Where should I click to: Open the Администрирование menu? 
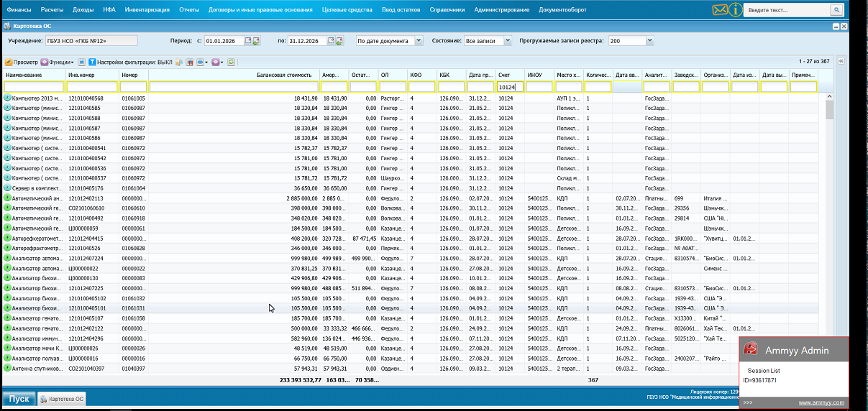coord(502,10)
